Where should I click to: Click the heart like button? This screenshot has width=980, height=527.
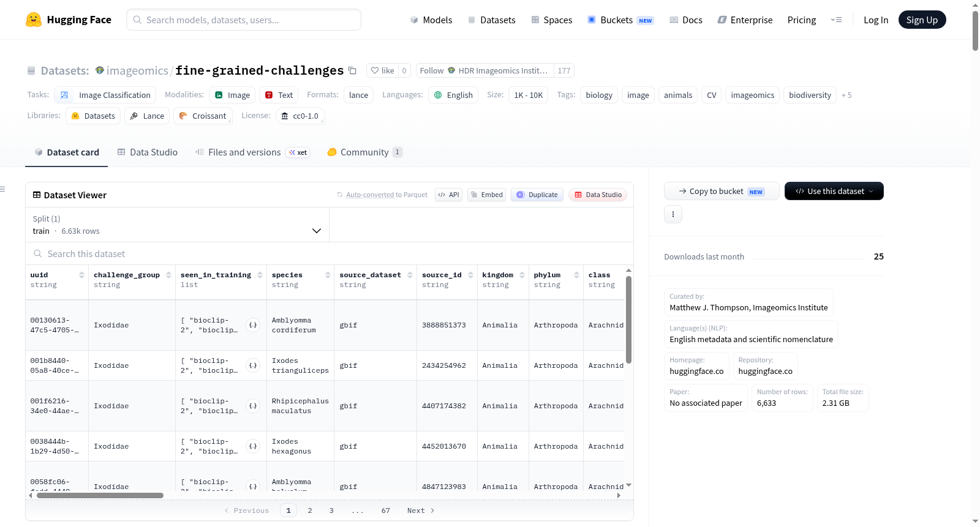click(x=382, y=70)
